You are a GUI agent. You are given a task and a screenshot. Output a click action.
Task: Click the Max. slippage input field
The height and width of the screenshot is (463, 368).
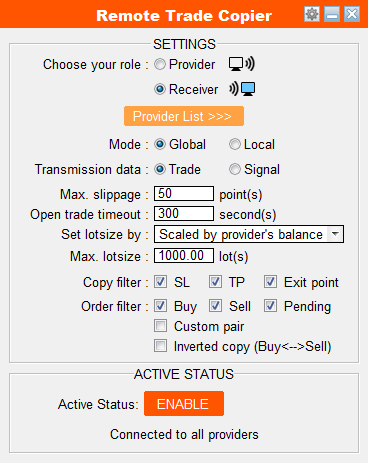(184, 194)
